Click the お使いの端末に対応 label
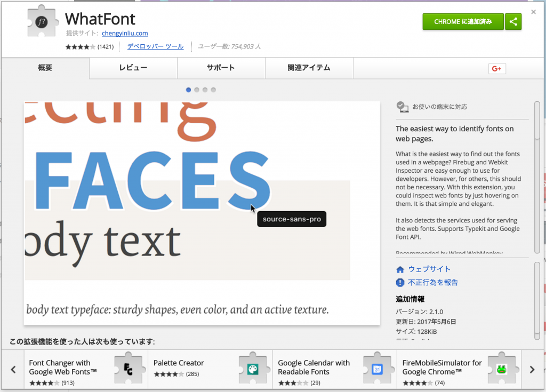 pyautogui.click(x=440, y=107)
